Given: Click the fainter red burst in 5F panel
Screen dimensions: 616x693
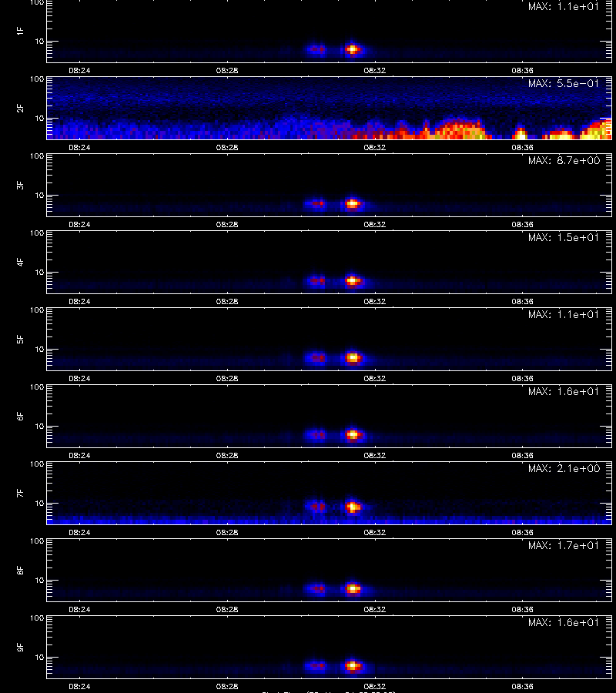Looking at the screenshot, I should click(316, 357).
